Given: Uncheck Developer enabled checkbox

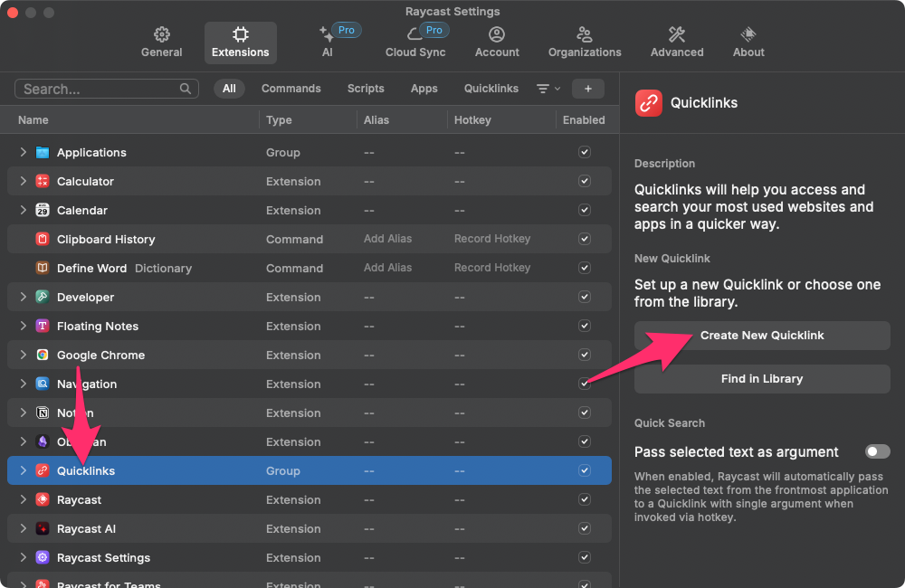Looking at the screenshot, I should pyautogui.click(x=584, y=297).
